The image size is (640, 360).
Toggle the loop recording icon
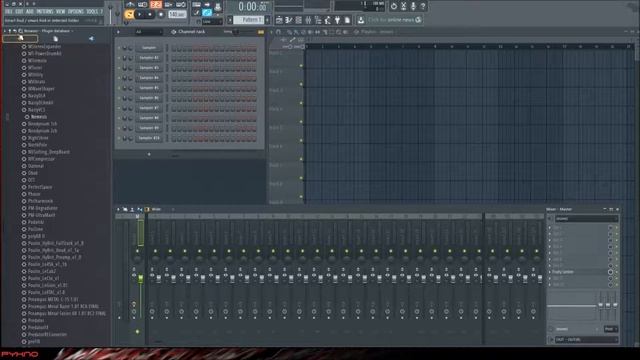pyautogui.click(x=181, y=4)
